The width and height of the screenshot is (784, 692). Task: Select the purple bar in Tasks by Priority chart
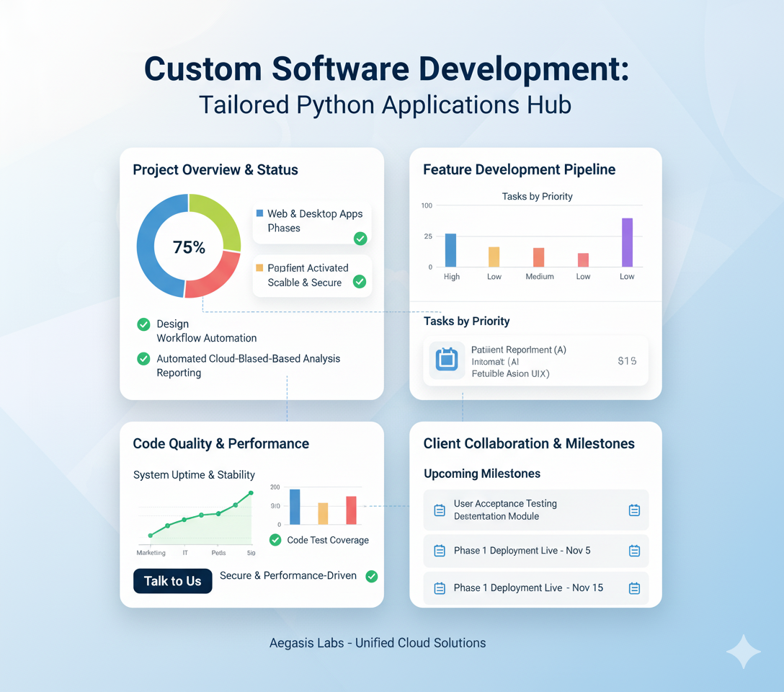[x=627, y=243]
